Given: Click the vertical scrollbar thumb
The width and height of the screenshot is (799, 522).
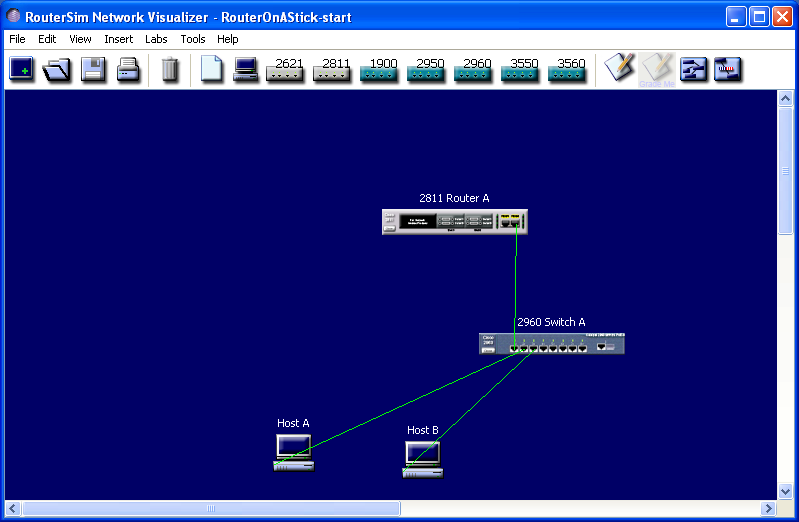Looking at the screenshot, I should pyautogui.click(x=785, y=171).
